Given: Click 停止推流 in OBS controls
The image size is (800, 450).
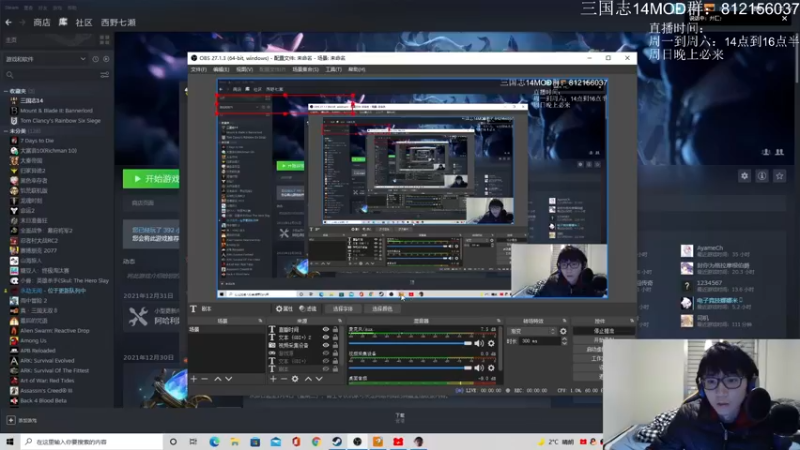Looking at the screenshot, I should pos(604,331).
